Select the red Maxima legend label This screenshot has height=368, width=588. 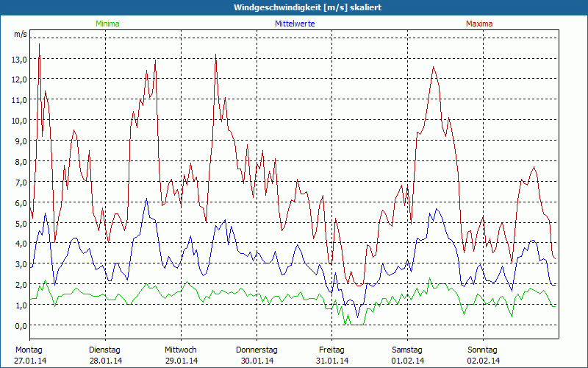(x=479, y=24)
